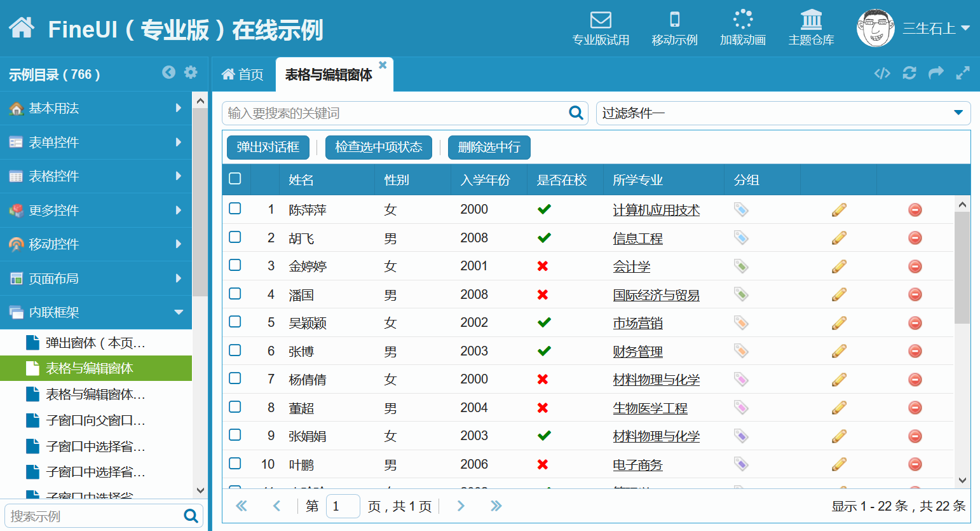
Task: Select the checkbox for row 8 董超
Action: (x=235, y=407)
